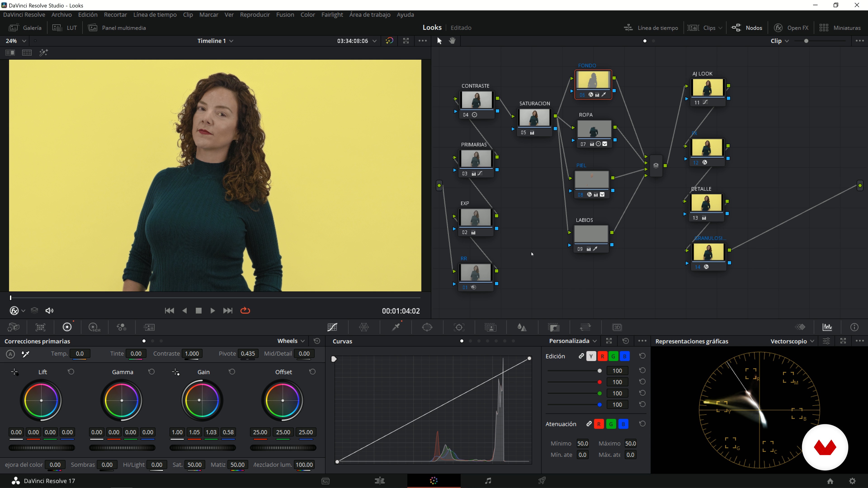Screen dimensions: 868x488
Task: Open the Color Warper palette
Action: pyautogui.click(x=364, y=327)
